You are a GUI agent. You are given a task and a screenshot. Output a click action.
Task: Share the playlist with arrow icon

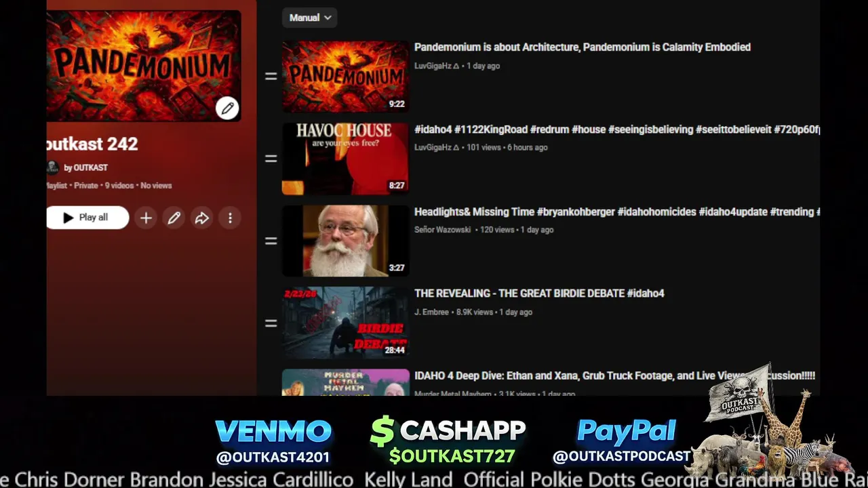(x=202, y=218)
